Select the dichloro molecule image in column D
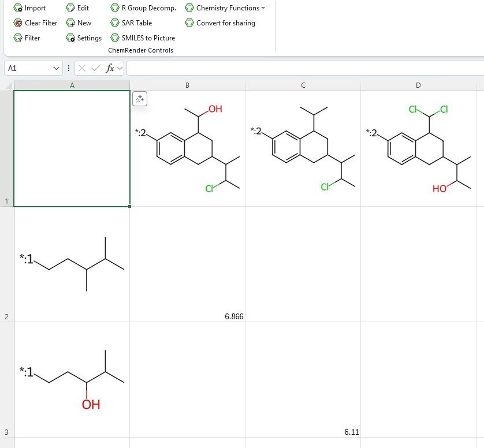This screenshot has height=448, width=484. [420, 147]
